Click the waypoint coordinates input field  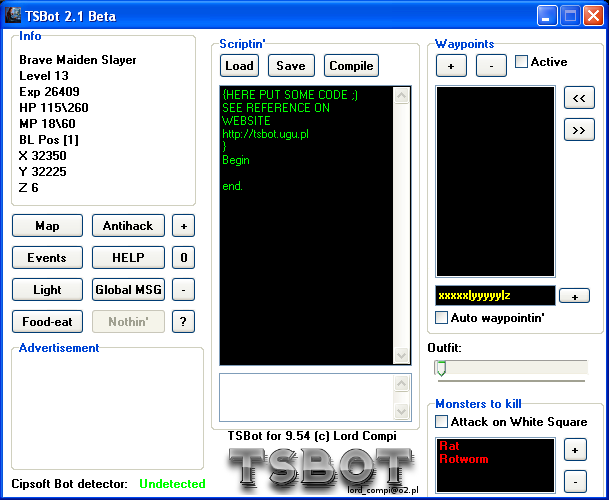pos(494,296)
